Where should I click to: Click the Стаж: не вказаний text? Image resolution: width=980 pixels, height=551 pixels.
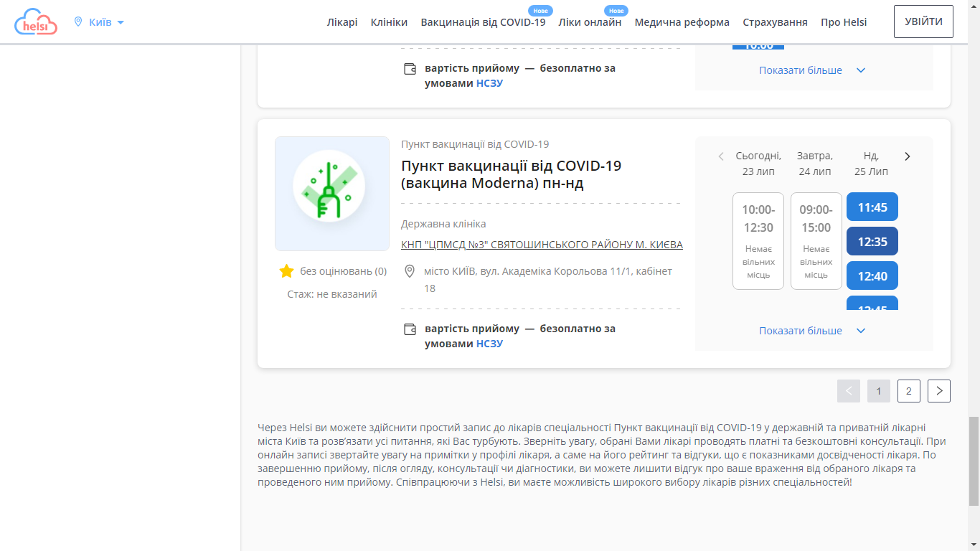(x=332, y=294)
